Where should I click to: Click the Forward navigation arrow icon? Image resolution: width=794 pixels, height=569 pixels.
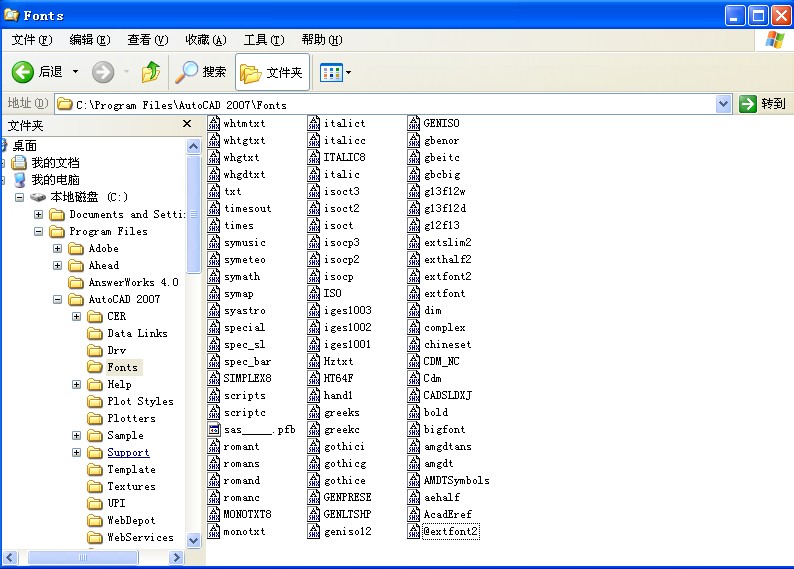103,72
